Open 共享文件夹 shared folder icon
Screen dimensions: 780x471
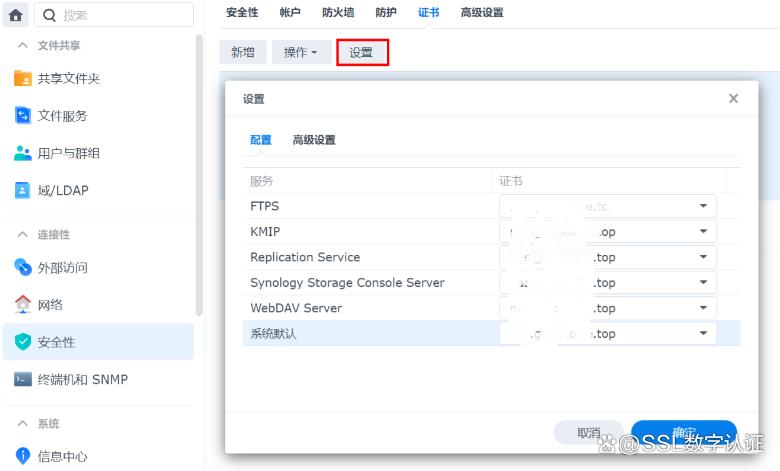point(22,78)
